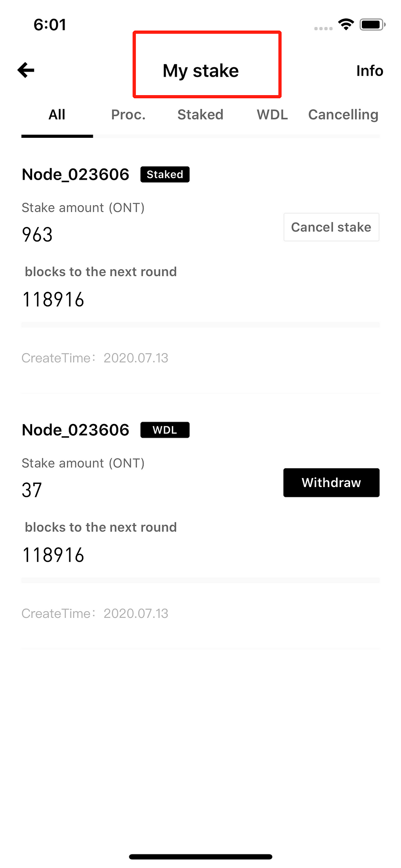Tap the clock showing 6:01
Image resolution: width=401 pixels, height=868 pixels.
(x=50, y=25)
